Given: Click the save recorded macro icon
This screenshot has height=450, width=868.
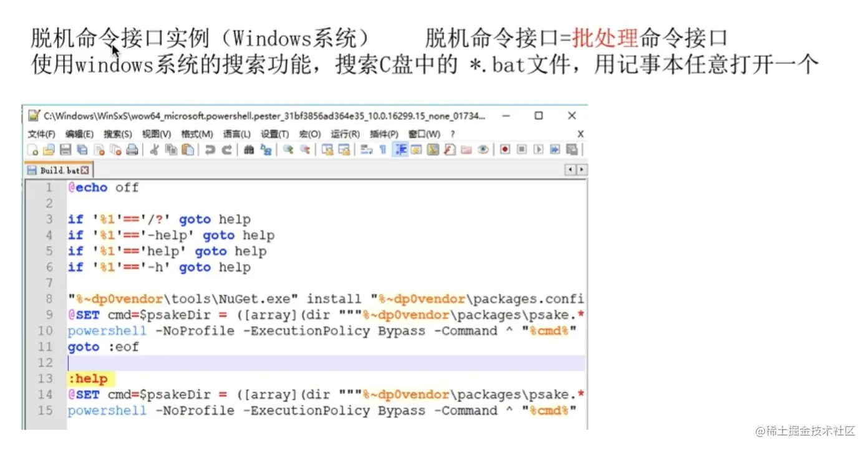Looking at the screenshot, I should pos(571,150).
